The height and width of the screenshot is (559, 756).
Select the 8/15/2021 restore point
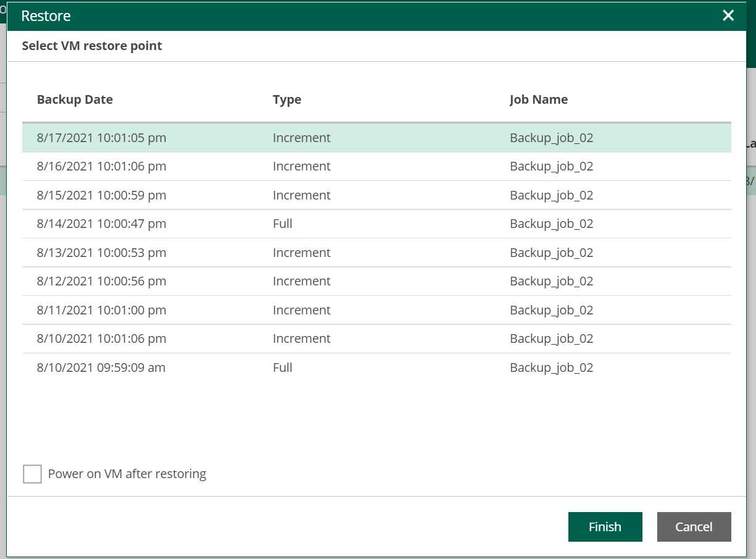[x=247, y=195]
